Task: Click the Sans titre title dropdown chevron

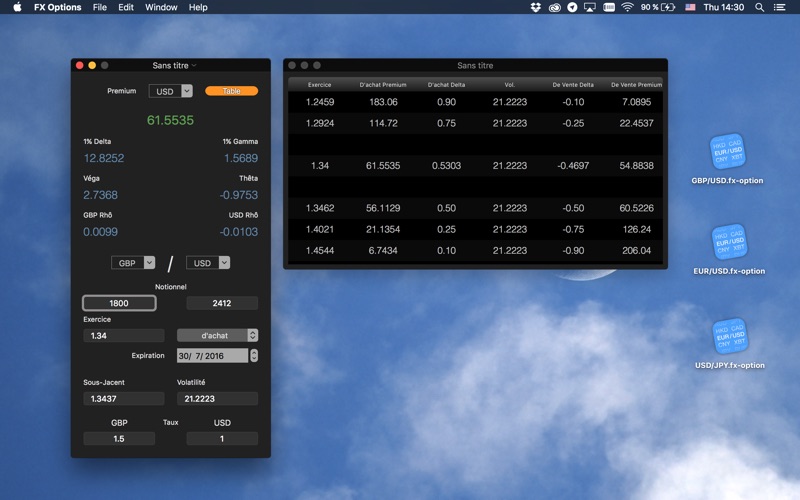Action: pos(194,65)
